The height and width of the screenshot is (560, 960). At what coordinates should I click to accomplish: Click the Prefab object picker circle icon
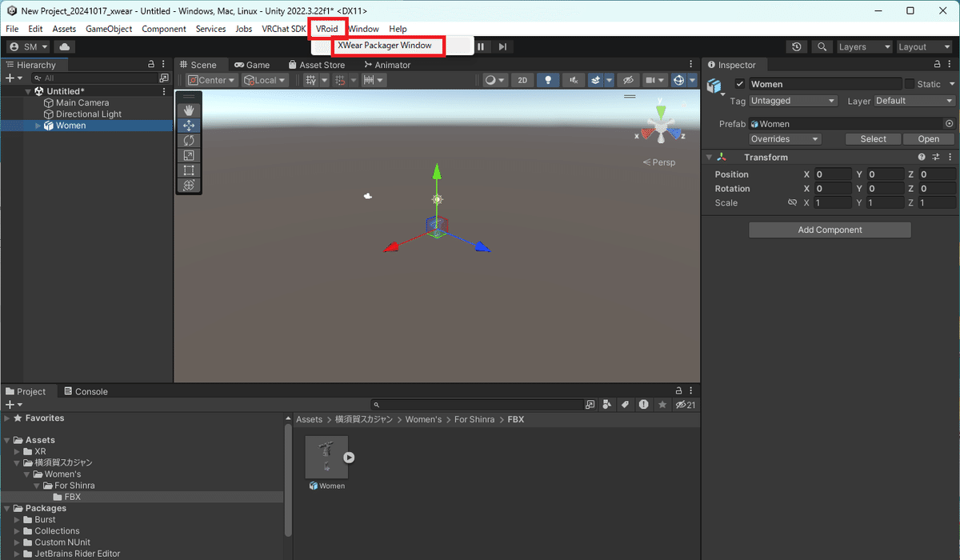point(950,124)
